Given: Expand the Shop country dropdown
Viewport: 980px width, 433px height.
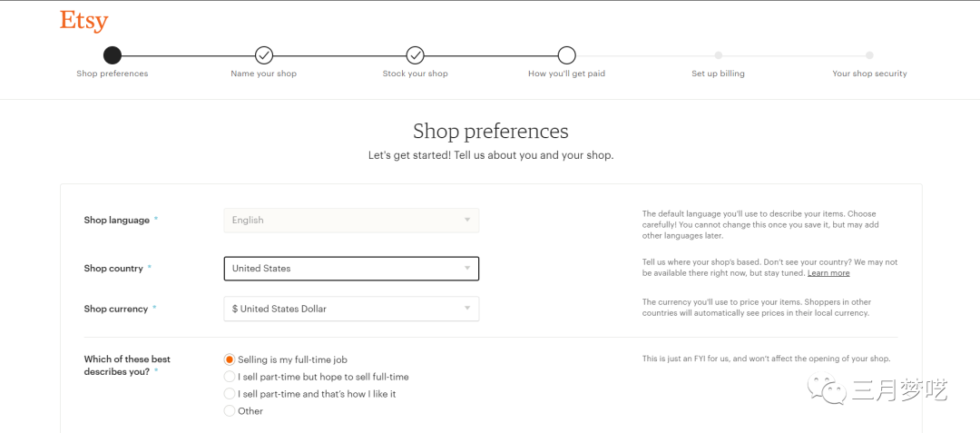Looking at the screenshot, I should (x=351, y=269).
